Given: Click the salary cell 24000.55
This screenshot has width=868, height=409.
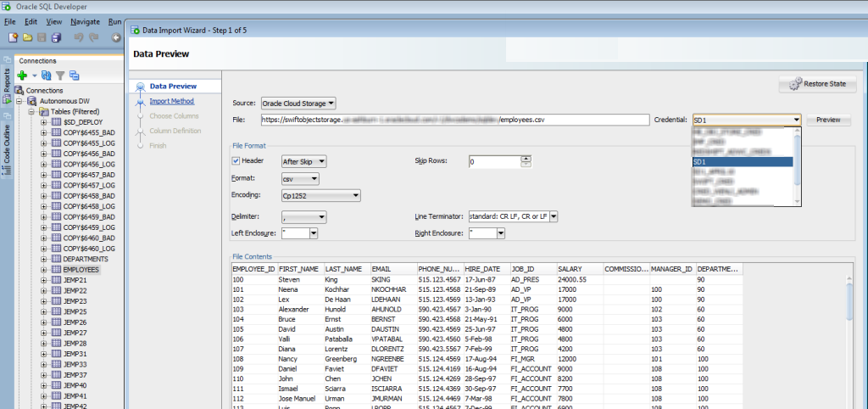Looking at the screenshot, I should pyautogui.click(x=580, y=280).
